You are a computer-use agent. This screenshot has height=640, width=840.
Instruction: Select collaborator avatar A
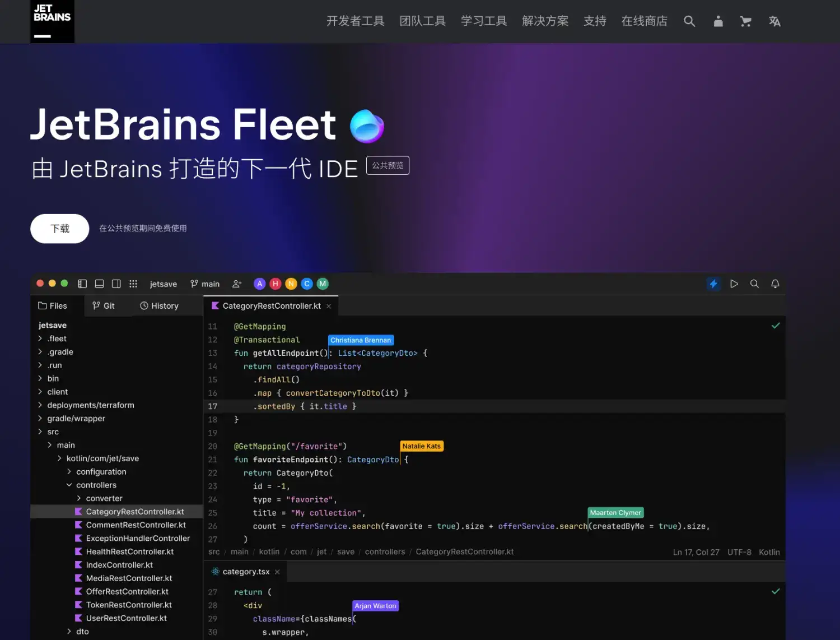259,284
